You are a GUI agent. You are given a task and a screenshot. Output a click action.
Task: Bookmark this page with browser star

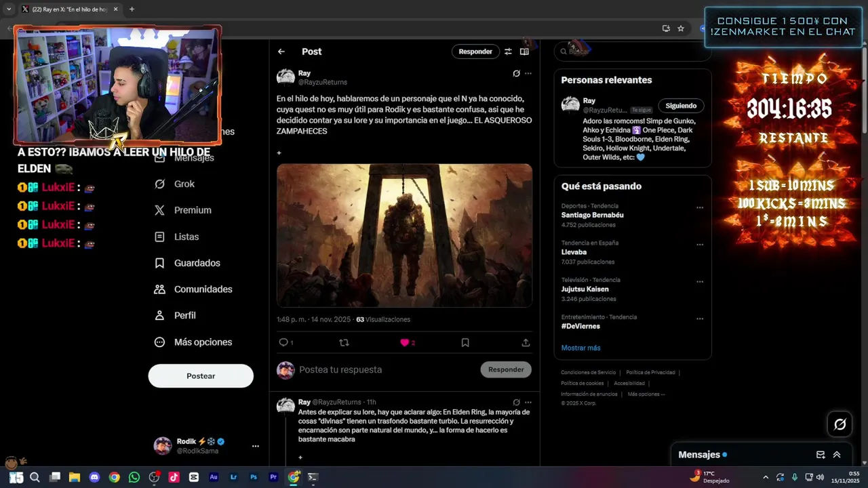pyautogui.click(x=681, y=28)
